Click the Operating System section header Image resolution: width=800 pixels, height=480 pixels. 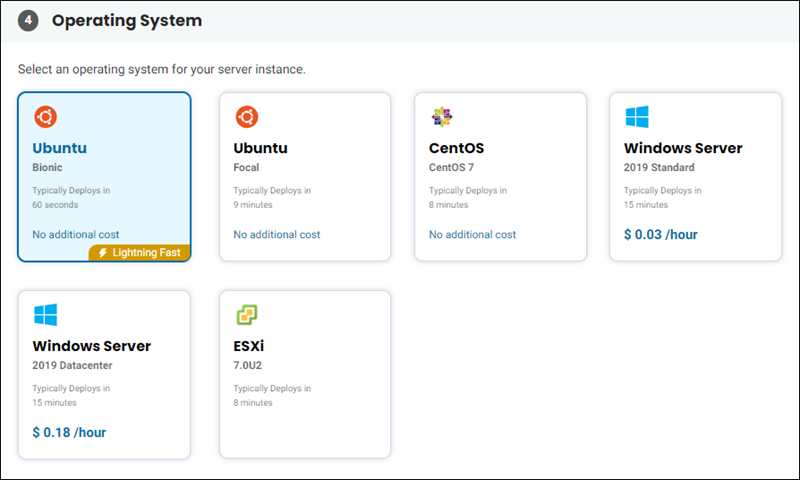[127, 20]
